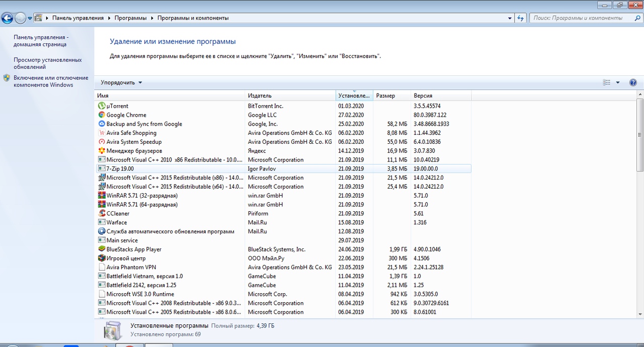The width and height of the screenshot is (644, 347).
Task: Click the Программы breadcrumb
Action: (x=130, y=18)
